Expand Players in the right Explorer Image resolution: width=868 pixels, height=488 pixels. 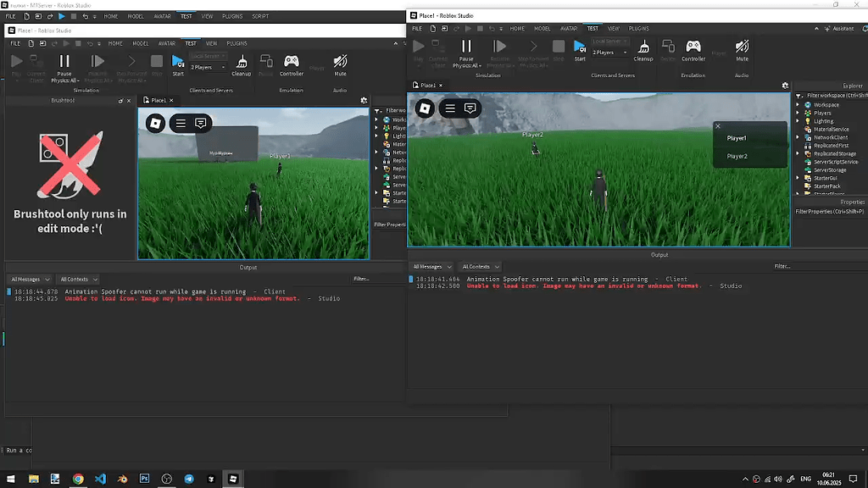(x=798, y=113)
